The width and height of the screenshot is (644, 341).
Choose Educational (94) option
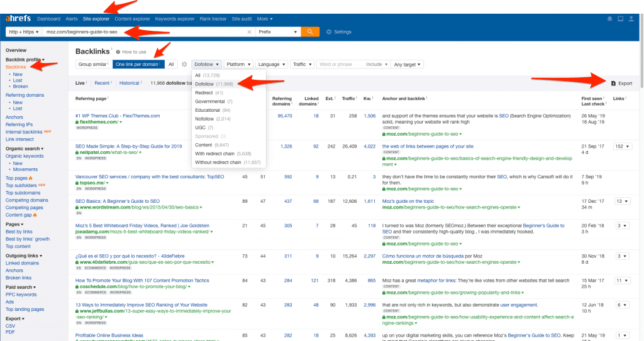pyautogui.click(x=229, y=110)
